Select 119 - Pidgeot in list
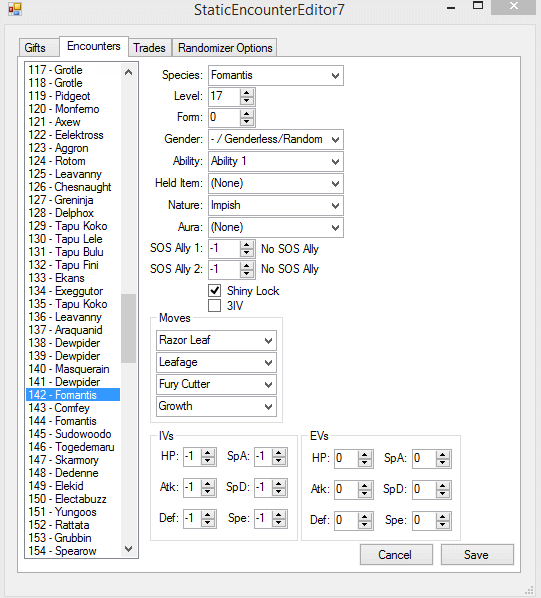This screenshot has height=598, width=541. (73, 96)
